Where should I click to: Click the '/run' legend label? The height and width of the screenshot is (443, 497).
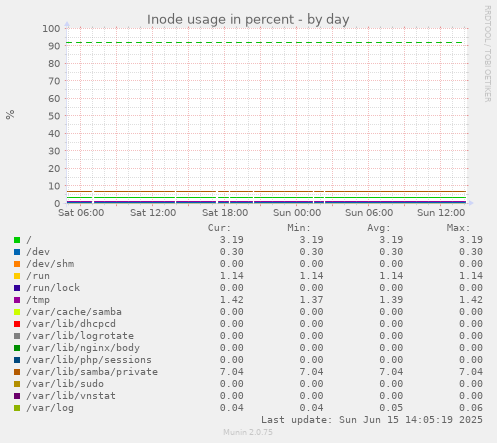38,276
